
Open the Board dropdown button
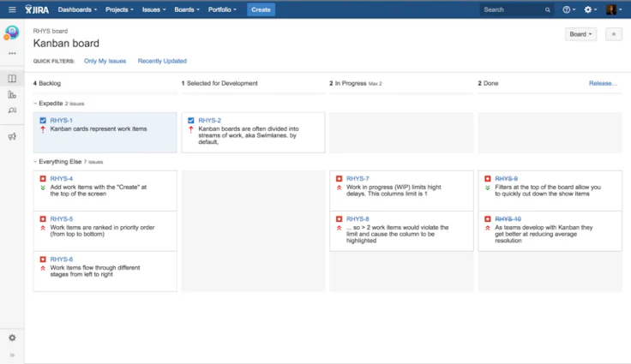tap(580, 34)
